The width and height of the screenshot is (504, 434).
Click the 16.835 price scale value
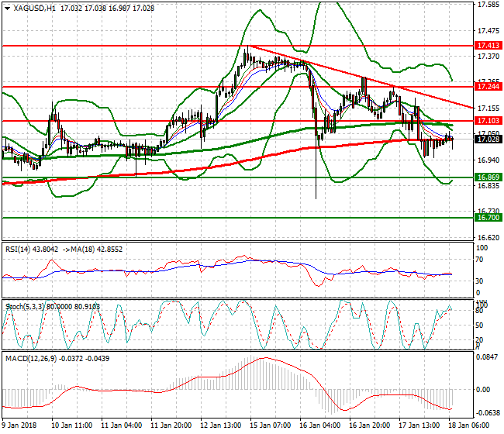point(488,186)
